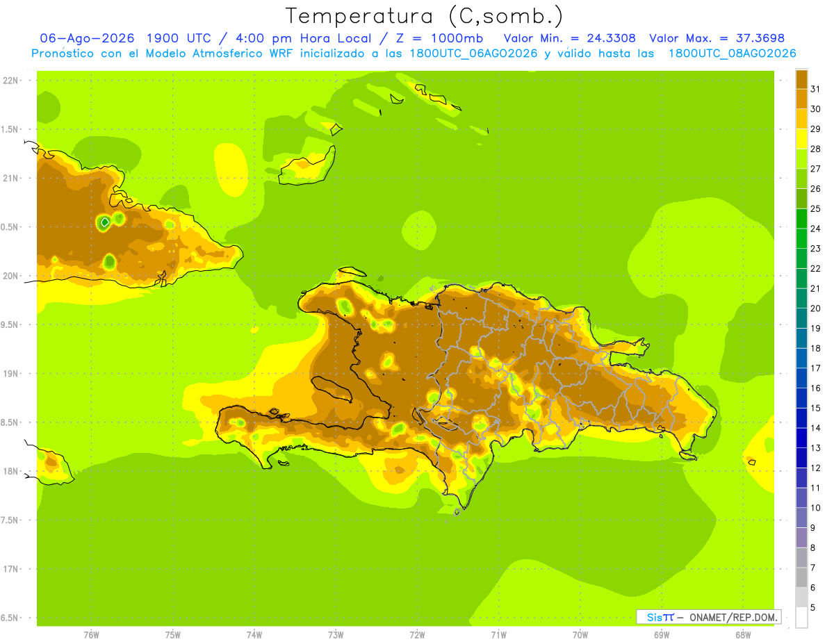
Task: Pick legend swatch between 25 and 26
Action: 801,199
